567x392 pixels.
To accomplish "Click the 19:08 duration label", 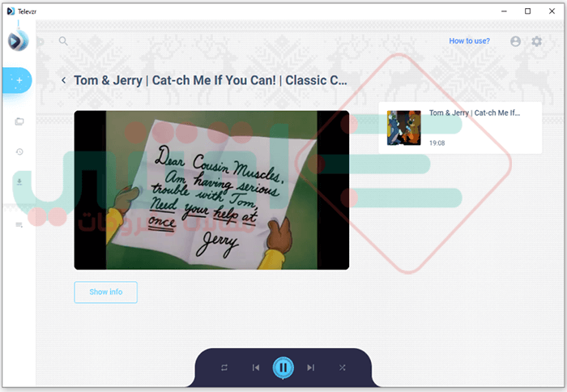I will tap(437, 143).
